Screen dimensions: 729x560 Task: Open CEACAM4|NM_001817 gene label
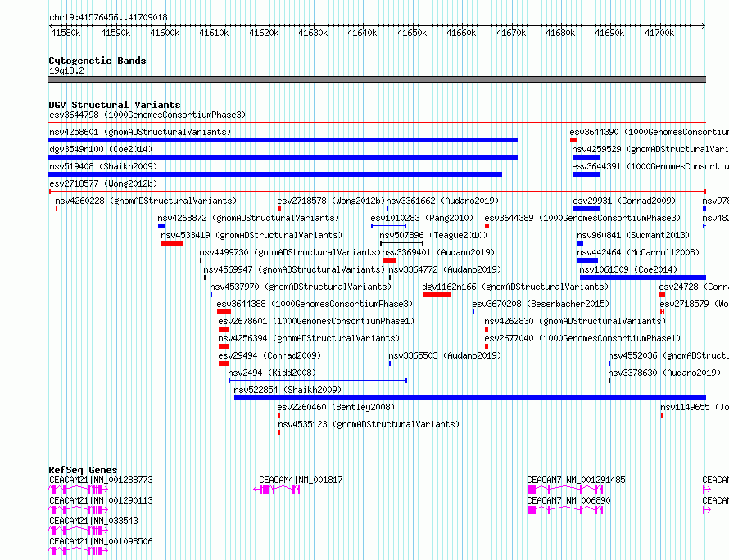click(x=301, y=480)
